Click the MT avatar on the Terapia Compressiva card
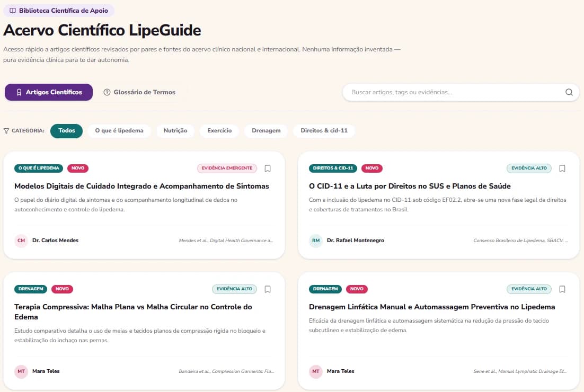This screenshot has width=584, height=392. [21, 371]
